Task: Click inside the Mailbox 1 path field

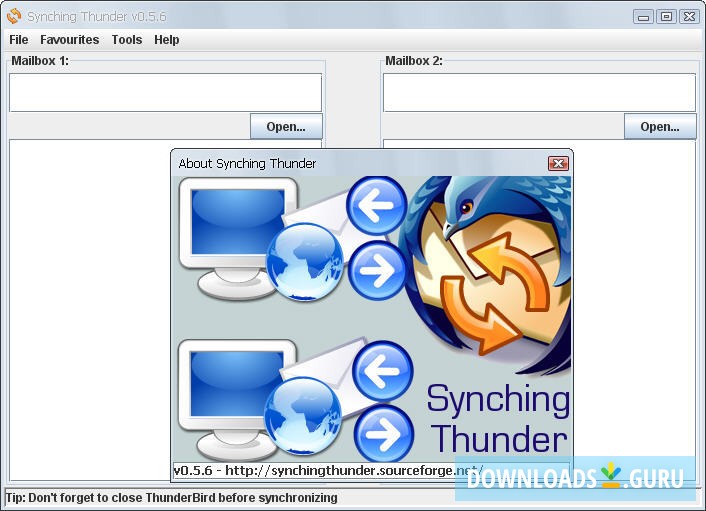Action: click(165, 93)
